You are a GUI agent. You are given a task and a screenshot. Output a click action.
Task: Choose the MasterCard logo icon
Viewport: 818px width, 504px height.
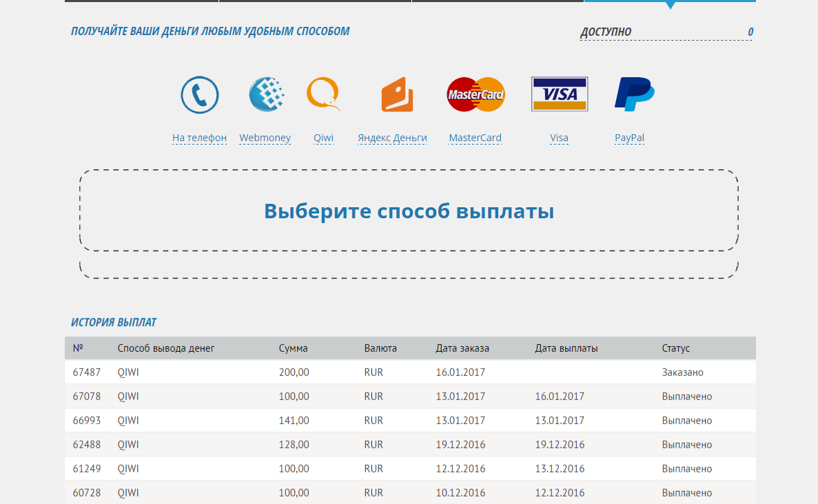[476, 94]
